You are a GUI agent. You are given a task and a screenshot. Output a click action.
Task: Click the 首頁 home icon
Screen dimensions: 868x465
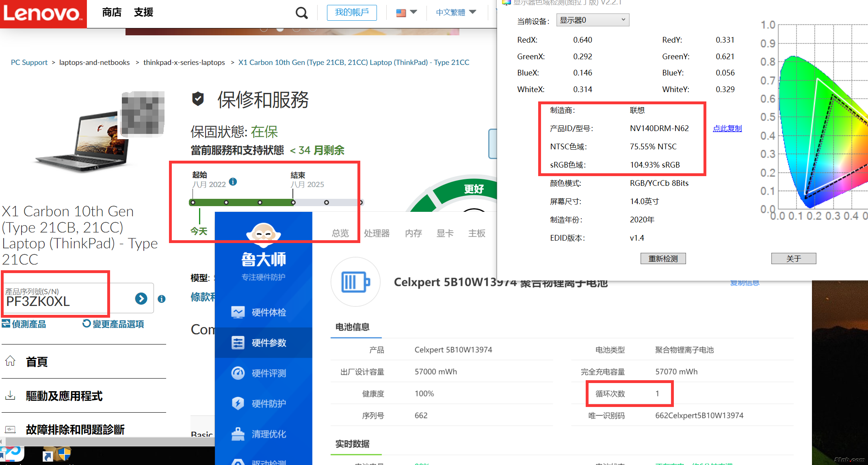(11, 361)
